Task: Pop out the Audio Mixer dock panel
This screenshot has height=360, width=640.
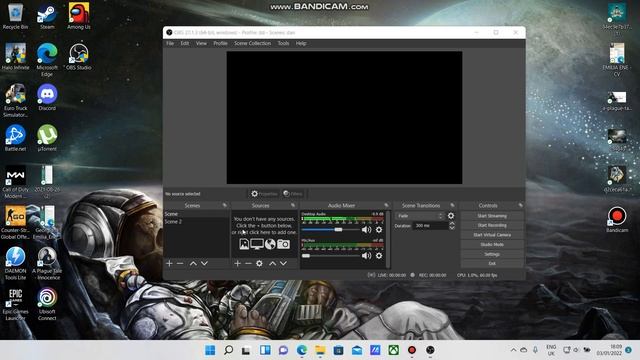Action: 386,205
